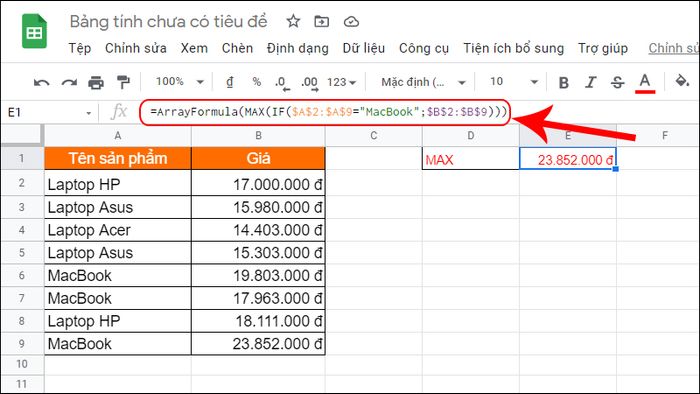Open the Chỉnh sửa menu
Viewport: 700px width, 394px height.
136,48
